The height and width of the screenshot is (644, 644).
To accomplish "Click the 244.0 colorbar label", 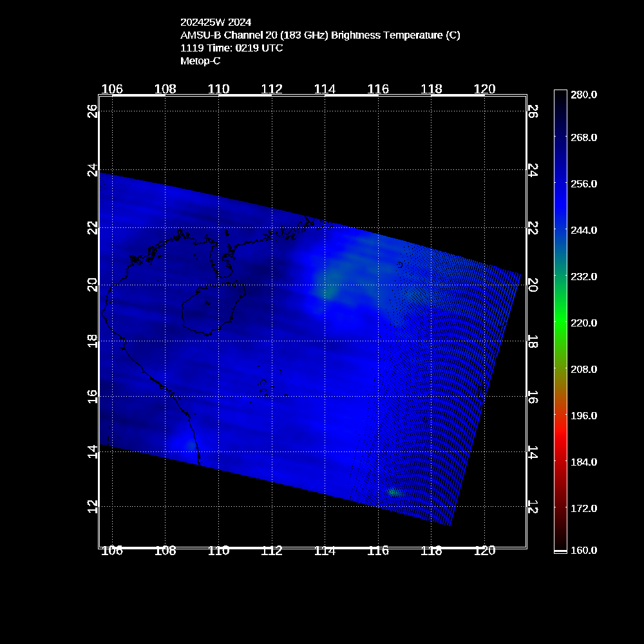I will (x=583, y=231).
